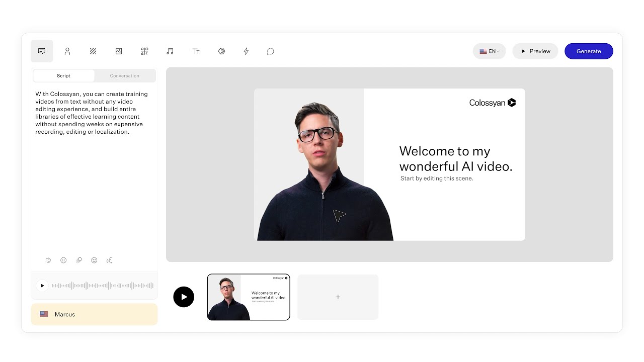Click the lightning bolt icon
The height and width of the screenshot is (362, 644).
[246, 51]
